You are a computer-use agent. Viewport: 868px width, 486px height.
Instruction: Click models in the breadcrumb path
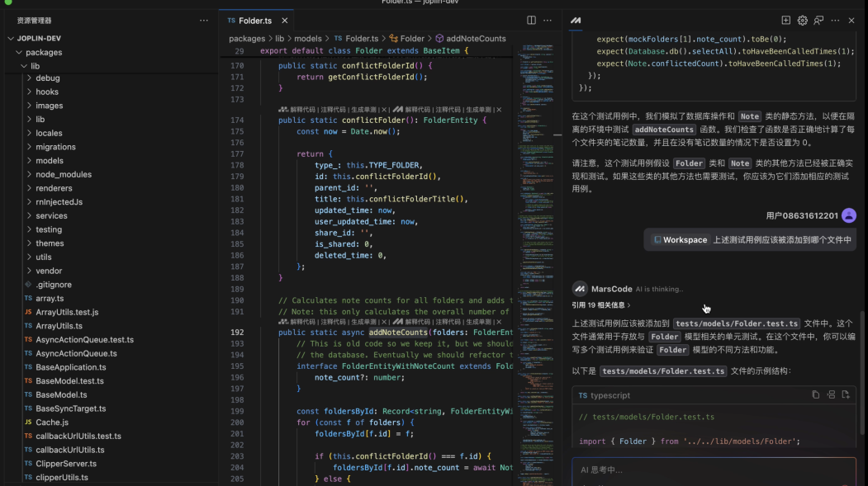(308, 39)
